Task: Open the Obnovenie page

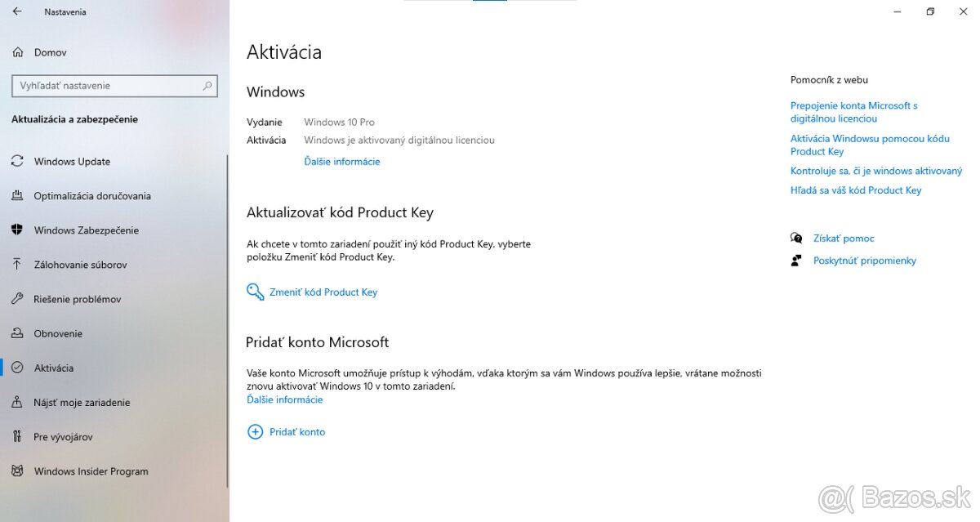Action: [58, 333]
